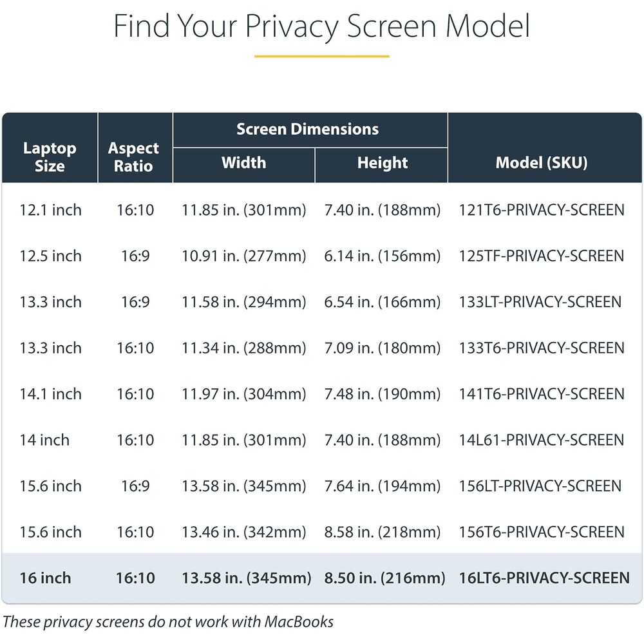Viewport: 644px width, 644px height.
Task: Select the 121T6-PRIVACY-SCREEN model text
Action: click(542, 210)
